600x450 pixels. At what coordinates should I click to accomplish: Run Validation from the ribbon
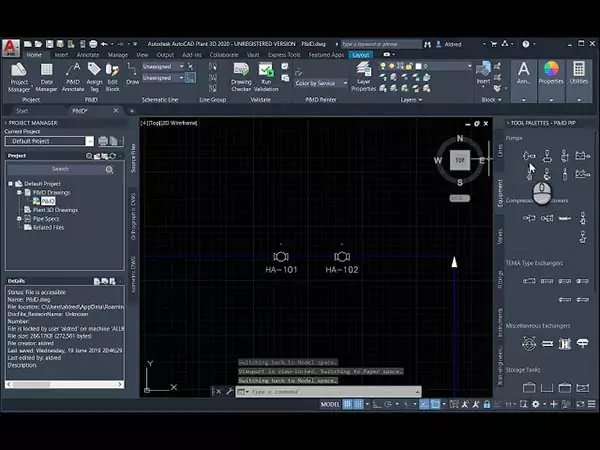tap(266, 78)
